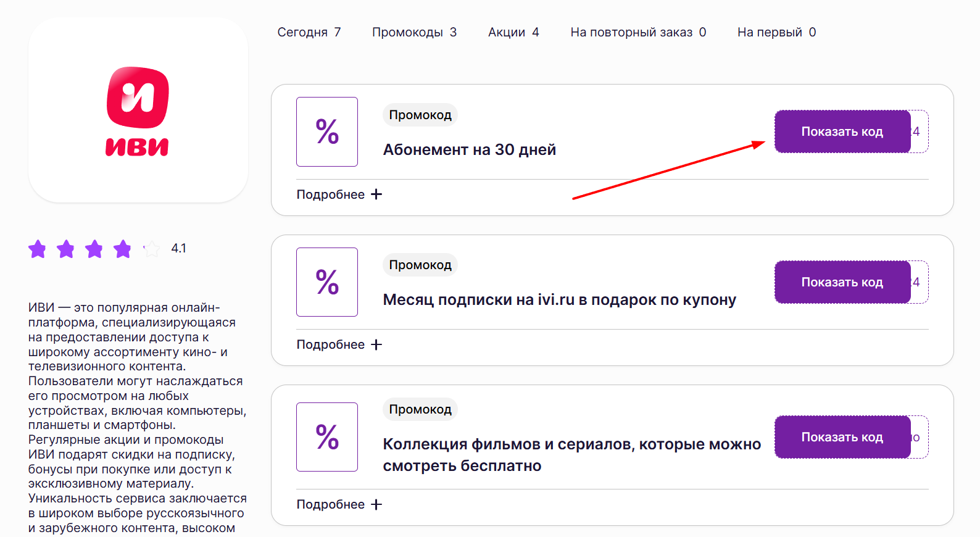
Task: Select the fifth empty rating star
Action: (x=151, y=249)
